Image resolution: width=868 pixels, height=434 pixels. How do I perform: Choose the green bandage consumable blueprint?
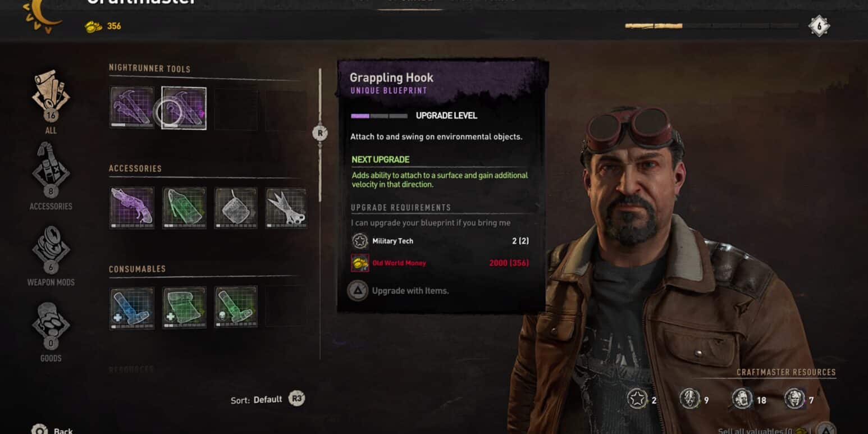[184, 308]
